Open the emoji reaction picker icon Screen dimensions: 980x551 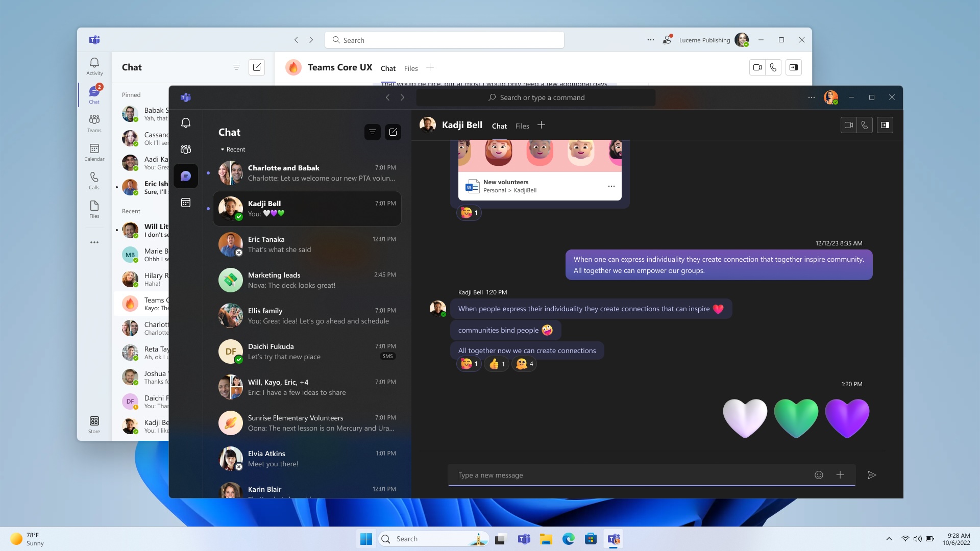click(x=819, y=475)
